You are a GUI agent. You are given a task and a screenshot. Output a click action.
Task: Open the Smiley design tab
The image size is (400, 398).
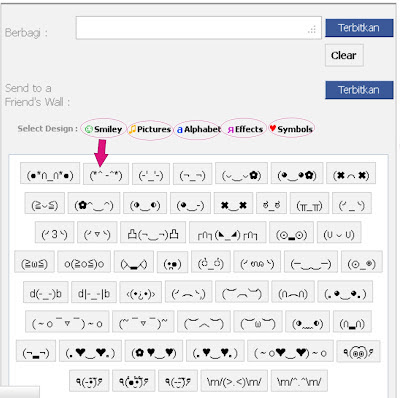coord(104,129)
